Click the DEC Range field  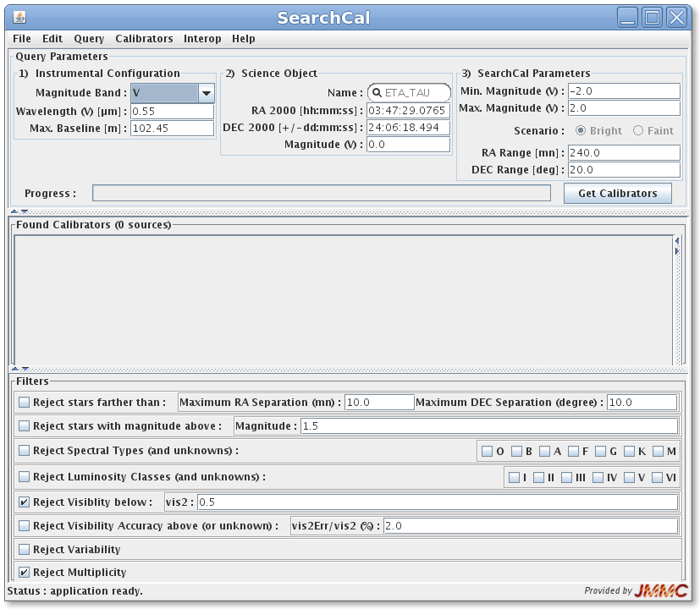point(624,169)
